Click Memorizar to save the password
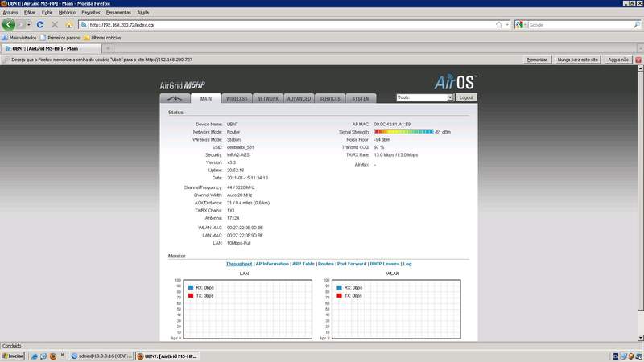The height and width of the screenshot is (362, 644). pyautogui.click(x=537, y=60)
